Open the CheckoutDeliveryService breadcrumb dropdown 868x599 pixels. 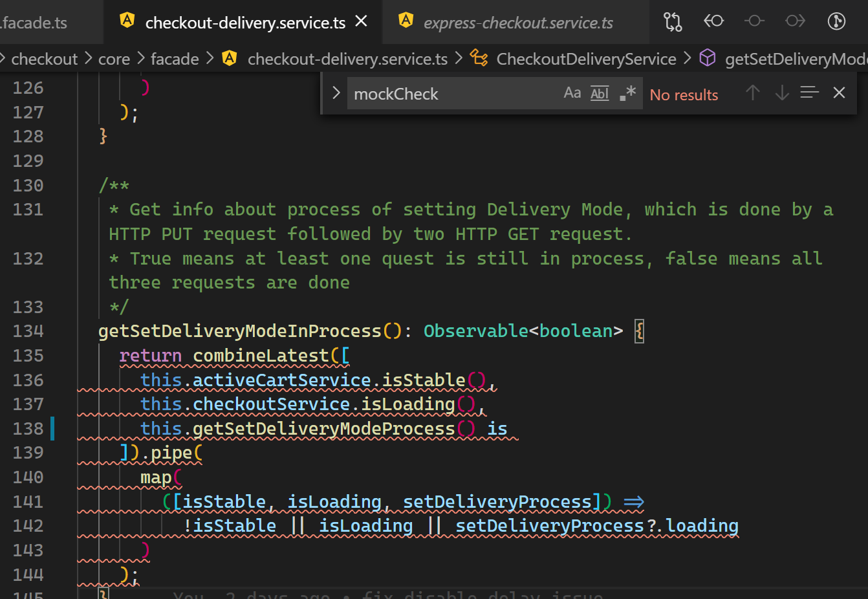coord(585,58)
